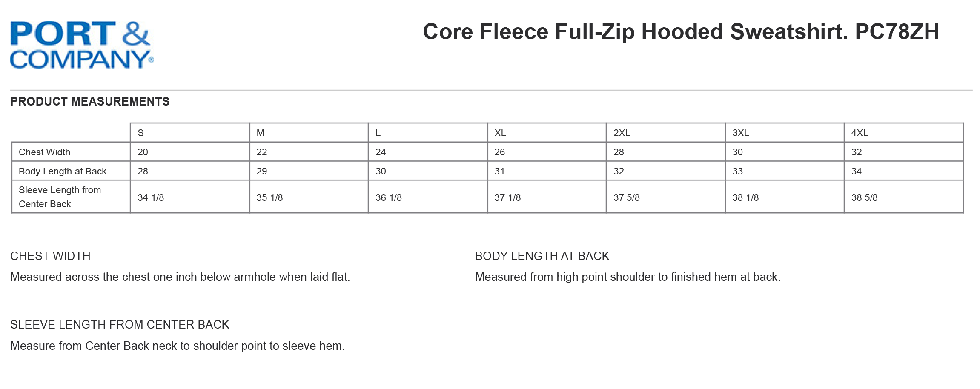The width and height of the screenshot is (980, 389).
Task: Click body length value 33 for 3XL
Action: (737, 171)
